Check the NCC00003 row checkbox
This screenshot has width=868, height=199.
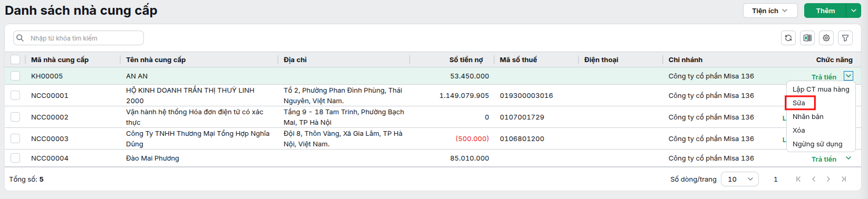15,138
